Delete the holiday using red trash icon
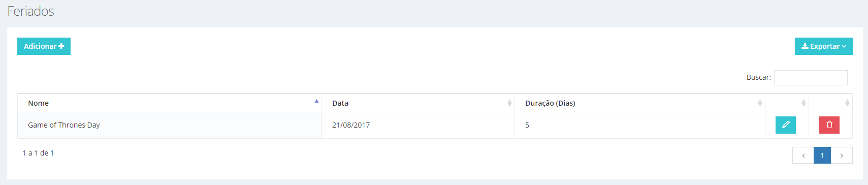 click(x=829, y=125)
